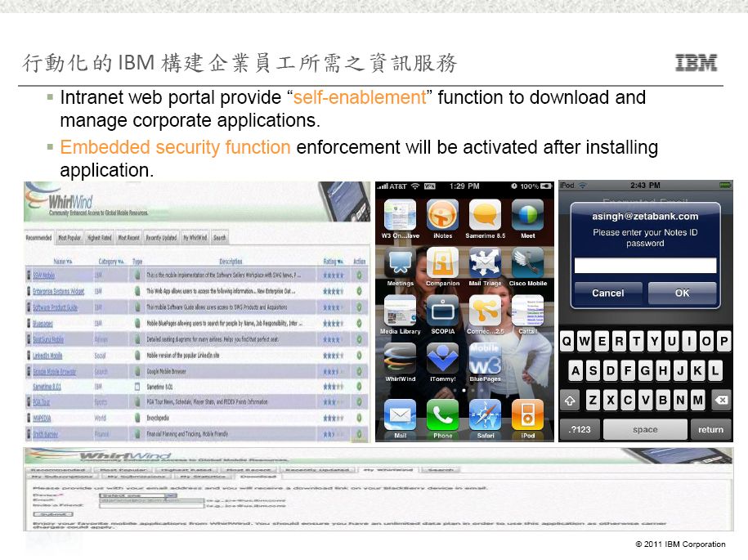This screenshot has height=560, width=748.
Task: Switch to Most Popular tab in top panel
Action: pos(69,238)
